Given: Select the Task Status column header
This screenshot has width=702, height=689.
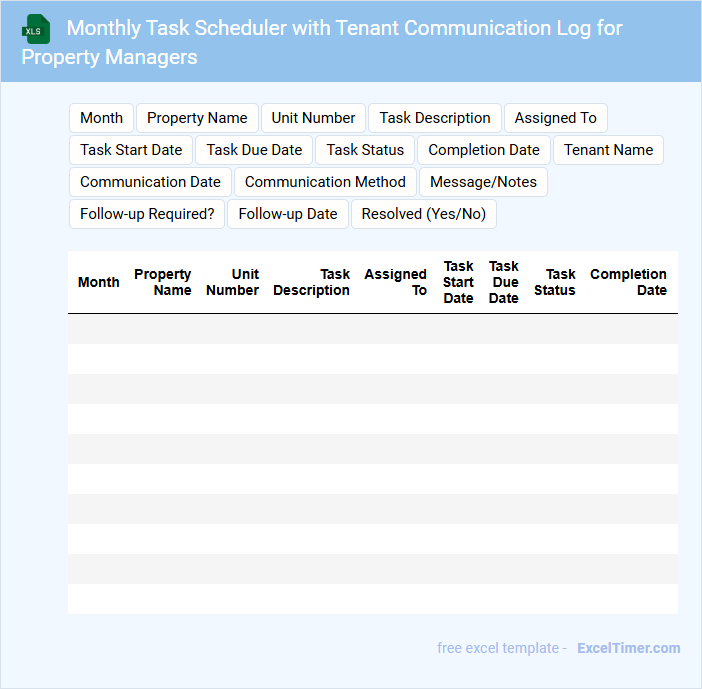Looking at the screenshot, I should click(555, 282).
